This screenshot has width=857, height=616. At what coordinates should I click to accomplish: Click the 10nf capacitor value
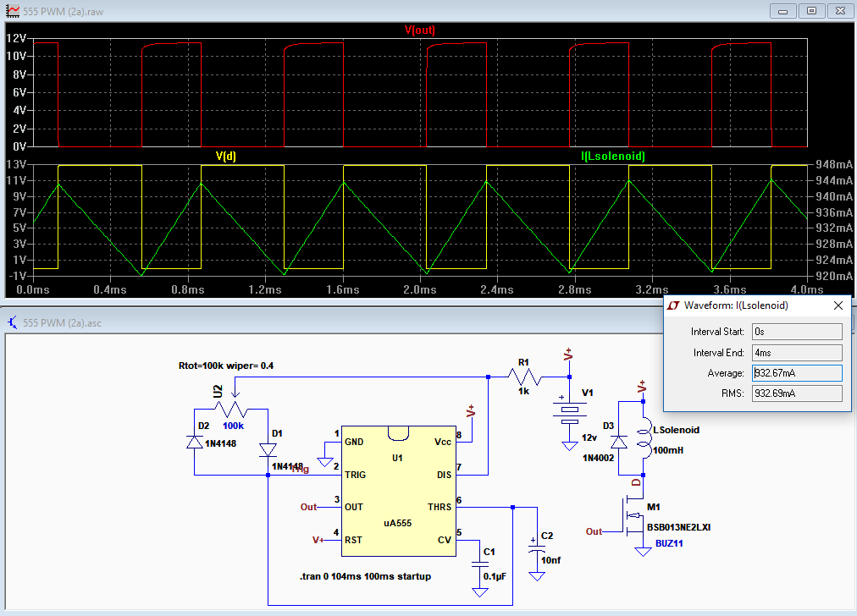point(550,560)
